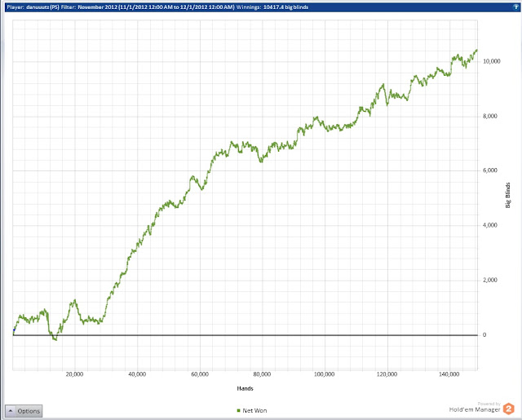Click the green Net Won legend swatch
Image resolution: width=522 pixels, height=420 pixels.
238,410
